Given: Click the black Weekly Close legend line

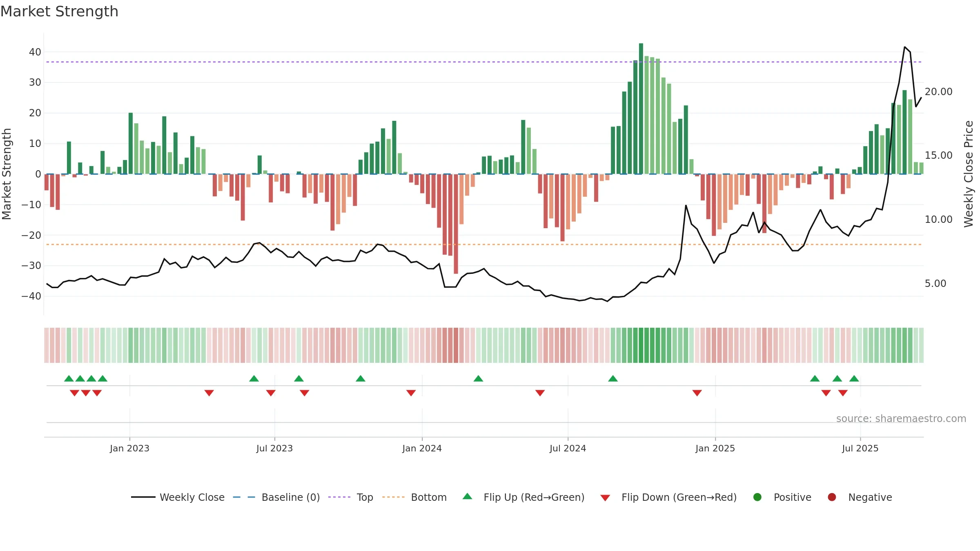Looking at the screenshot, I should 143,497.
